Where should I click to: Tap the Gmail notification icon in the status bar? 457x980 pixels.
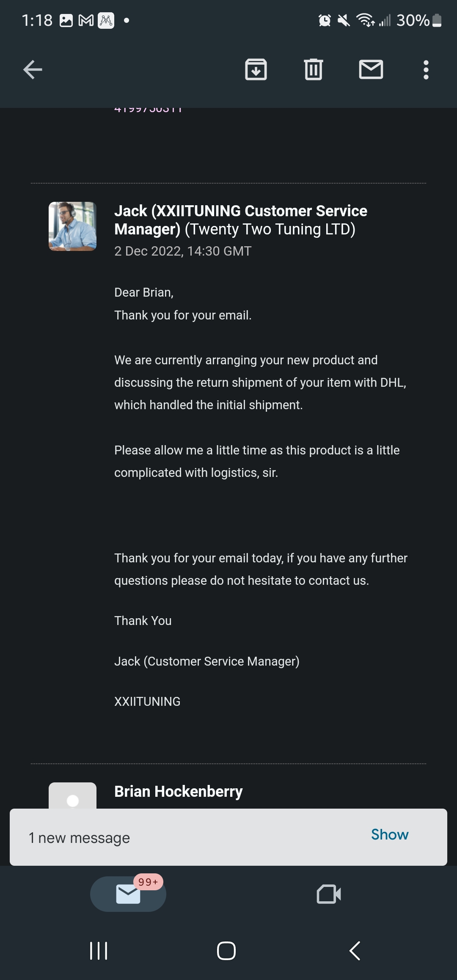pyautogui.click(x=86, y=20)
